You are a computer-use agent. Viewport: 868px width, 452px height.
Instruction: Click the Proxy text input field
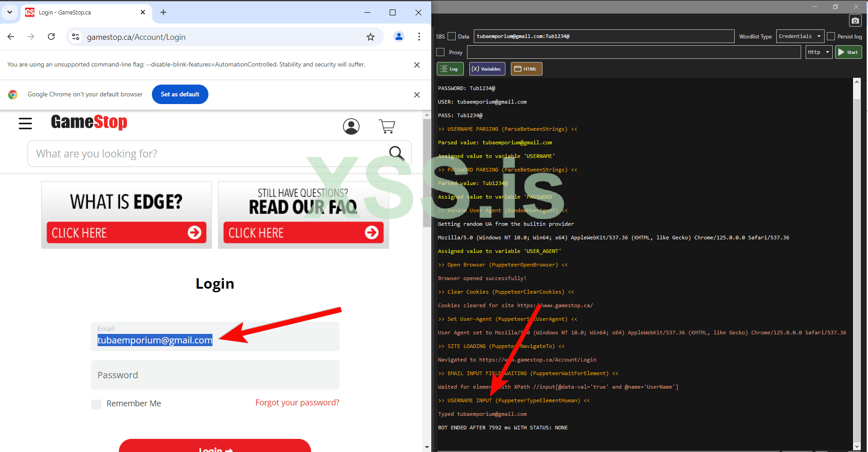(x=634, y=52)
